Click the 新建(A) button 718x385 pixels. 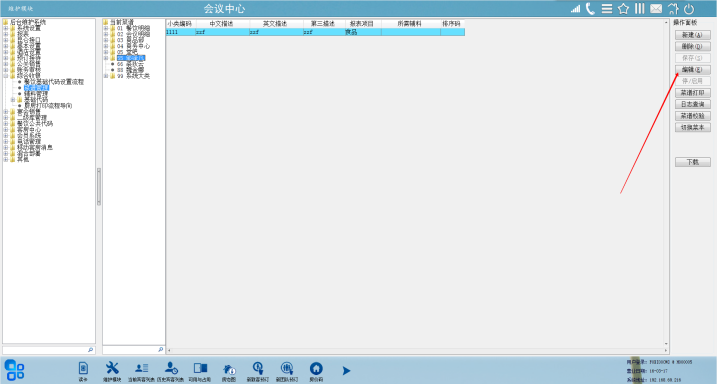(x=692, y=35)
